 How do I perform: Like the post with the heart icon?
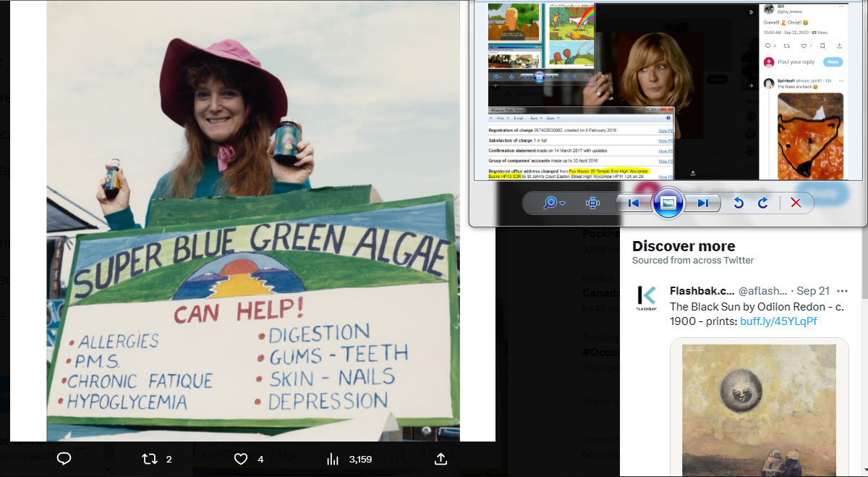click(x=241, y=459)
